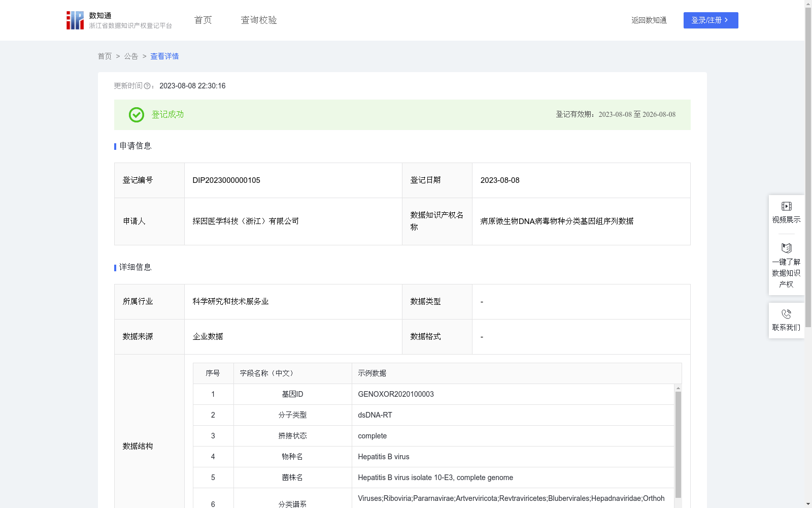
Task: Click the page scroll-down arrow
Action: tap(808, 504)
